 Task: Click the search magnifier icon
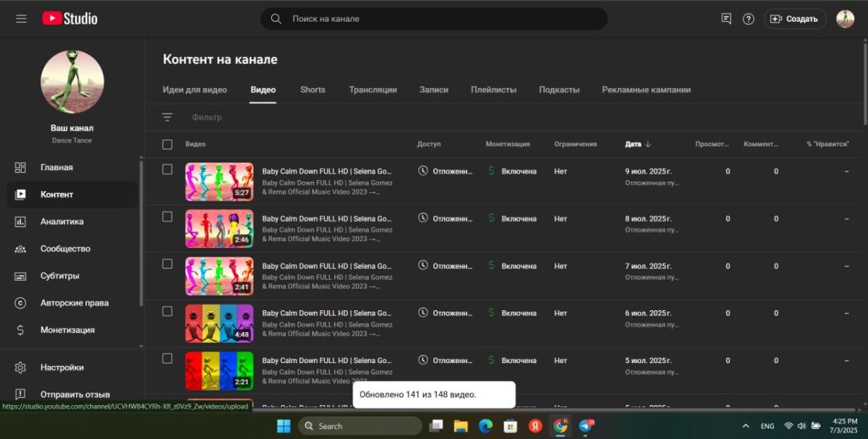(276, 19)
